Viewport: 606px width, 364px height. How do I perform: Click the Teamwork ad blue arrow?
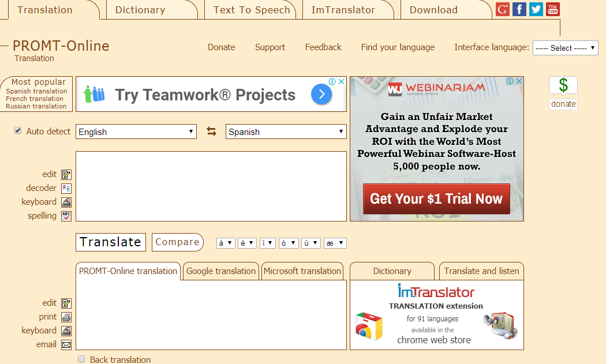point(321,94)
